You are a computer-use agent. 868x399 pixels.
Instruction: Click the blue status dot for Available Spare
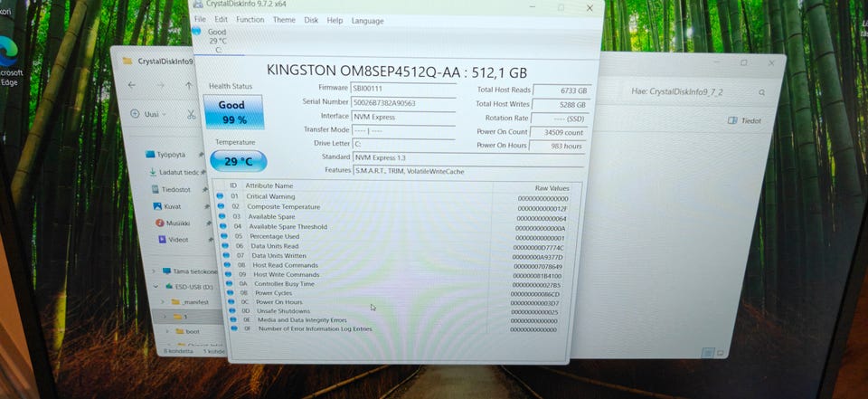click(x=222, y=216)
